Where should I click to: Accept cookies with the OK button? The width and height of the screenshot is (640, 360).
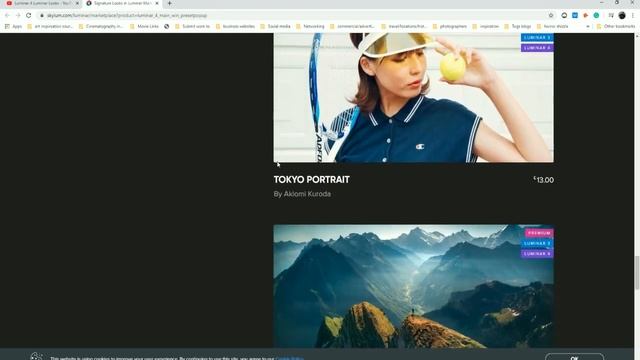click(574, 357)
